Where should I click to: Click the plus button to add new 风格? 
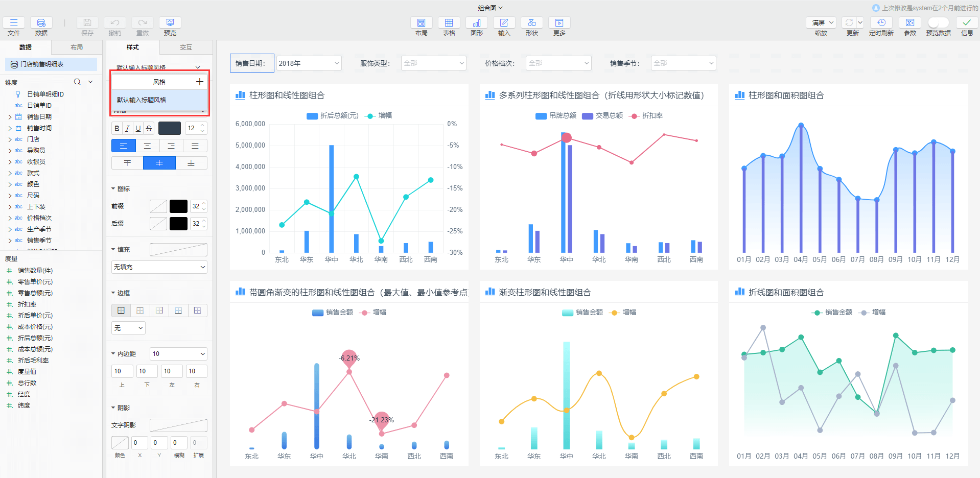click(x=200, y=81)
